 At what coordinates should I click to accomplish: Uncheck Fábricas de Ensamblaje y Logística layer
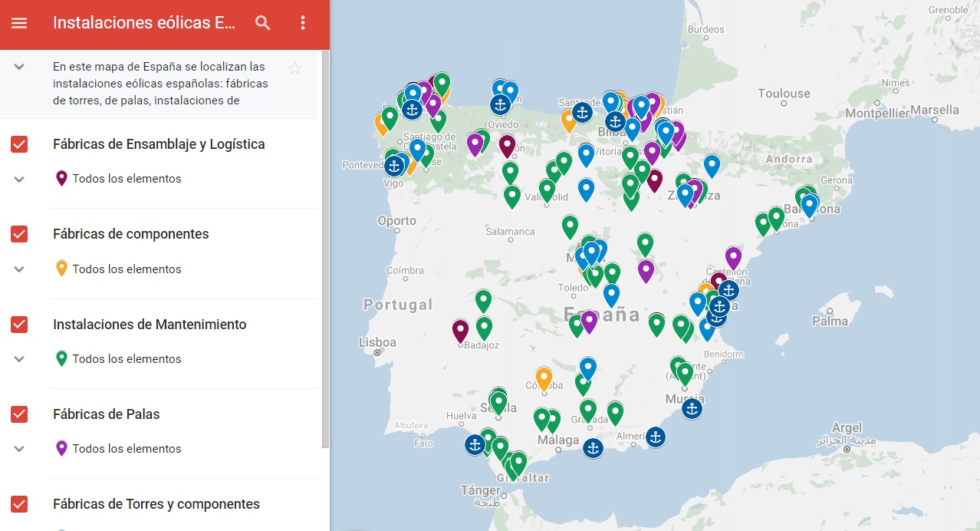click(19, 144)
